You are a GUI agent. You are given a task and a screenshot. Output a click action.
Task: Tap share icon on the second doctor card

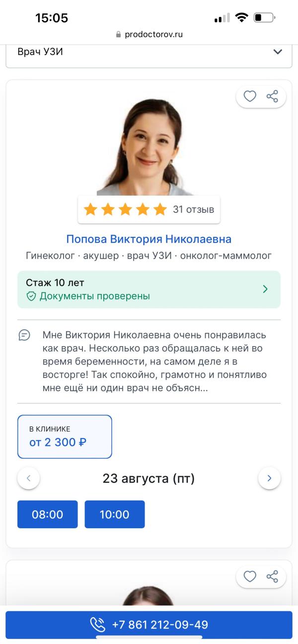coord(272,576)
